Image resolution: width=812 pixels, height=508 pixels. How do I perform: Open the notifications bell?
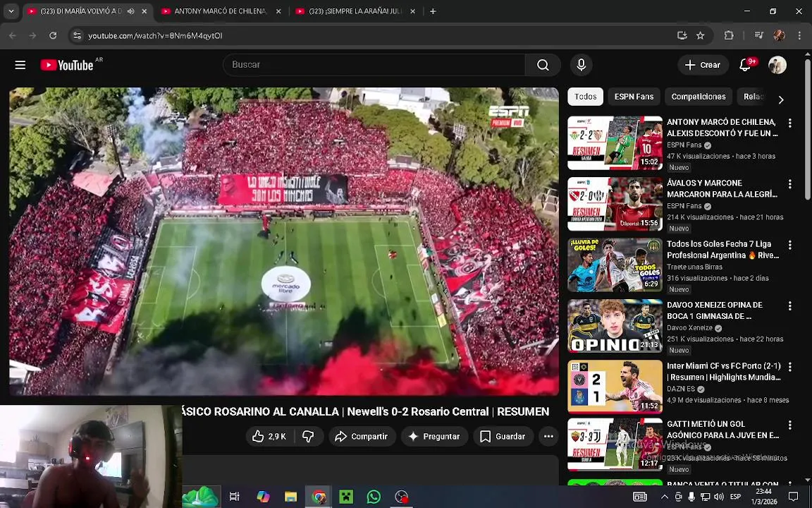[746, 65]
